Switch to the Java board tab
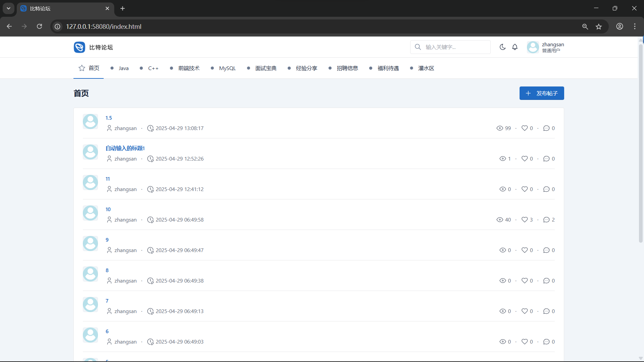 point(123,68)
